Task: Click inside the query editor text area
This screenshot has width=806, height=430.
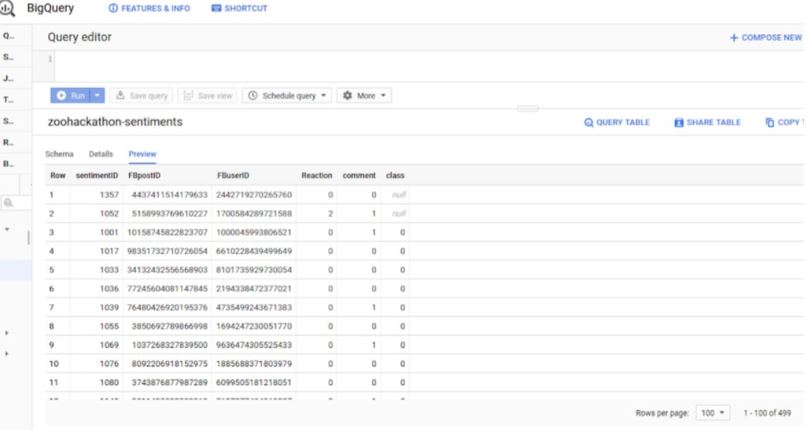Action: tap(429, 66)
